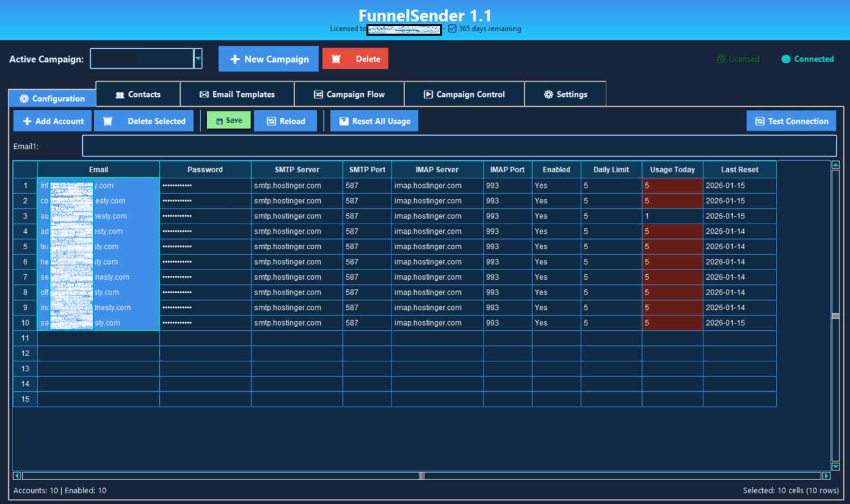Viewport: 850px width, 504px height.
Task: Click Delete Selected accounts button
Action: 144,121
